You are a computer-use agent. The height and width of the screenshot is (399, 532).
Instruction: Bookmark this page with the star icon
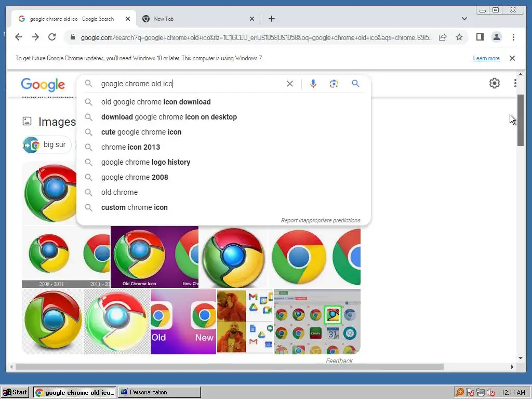click(459, 37)
